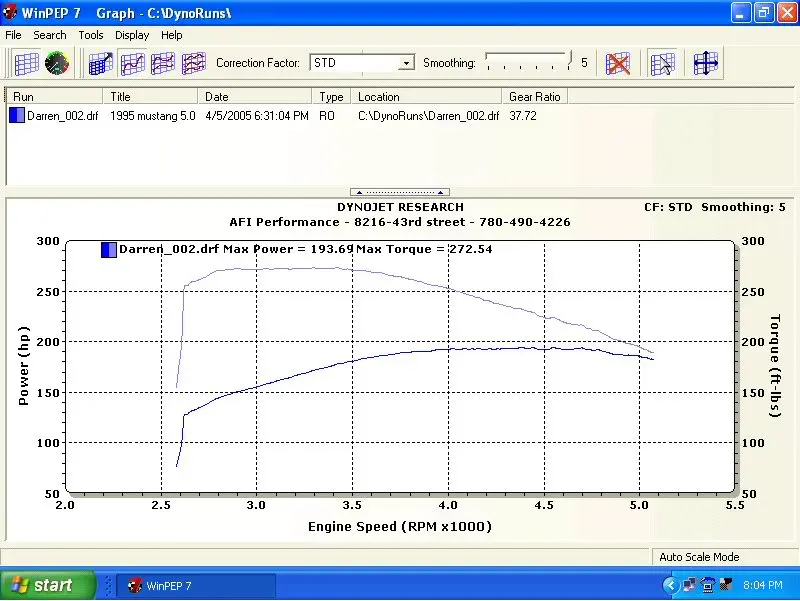
Task: Open the Tools menu
Action: (91, 35)
